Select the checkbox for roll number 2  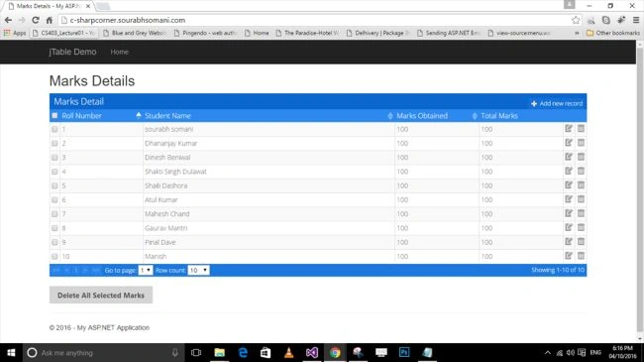[54, 143]
